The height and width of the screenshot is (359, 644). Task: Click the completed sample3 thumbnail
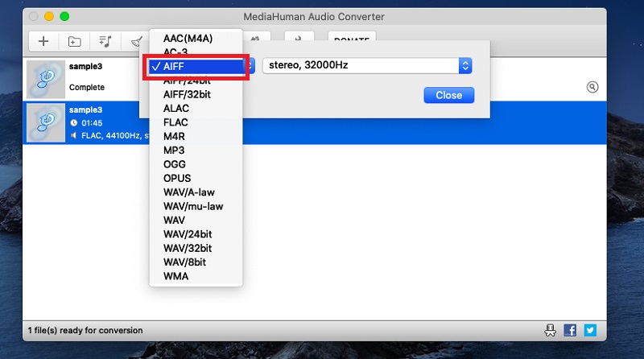coord(45,79)
